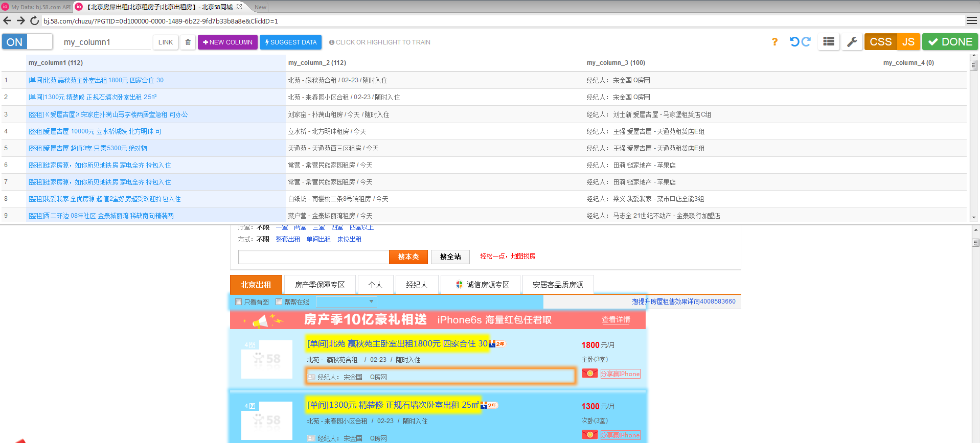Click the NEW COLUMN button
The width and height of the screenshot is (980, 443).
click(227, 42)
